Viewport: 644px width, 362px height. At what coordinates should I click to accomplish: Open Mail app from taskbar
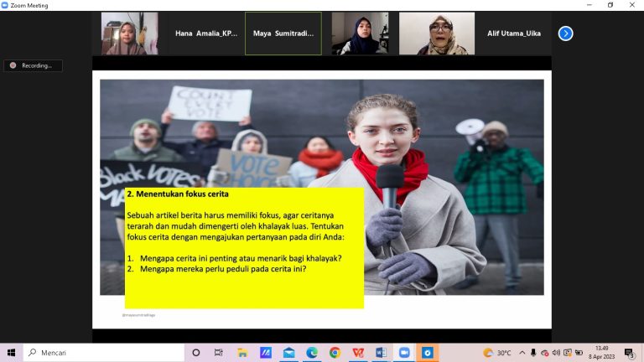click(x=288, y=353)
